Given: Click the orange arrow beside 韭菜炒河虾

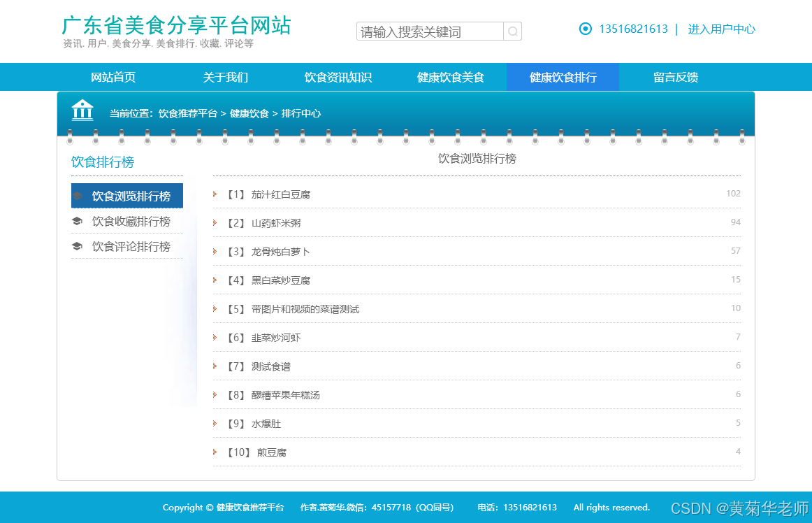Looking at the screenshot, I should point(215,338).
